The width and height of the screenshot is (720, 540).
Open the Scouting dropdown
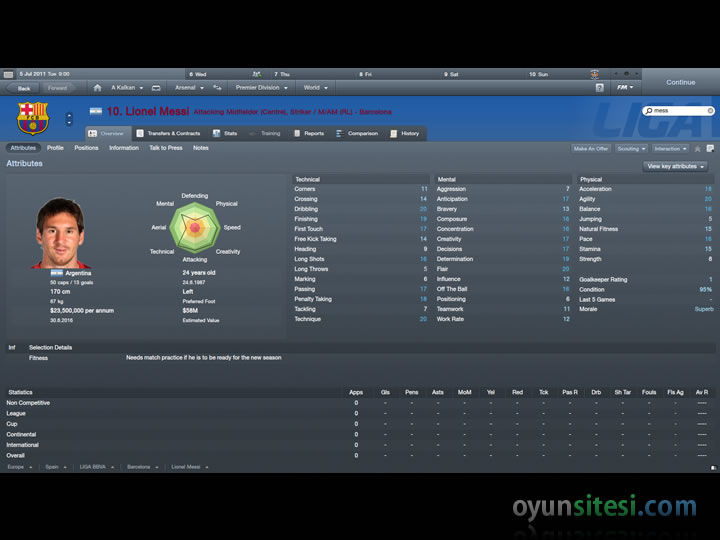(x=631, y=148)
